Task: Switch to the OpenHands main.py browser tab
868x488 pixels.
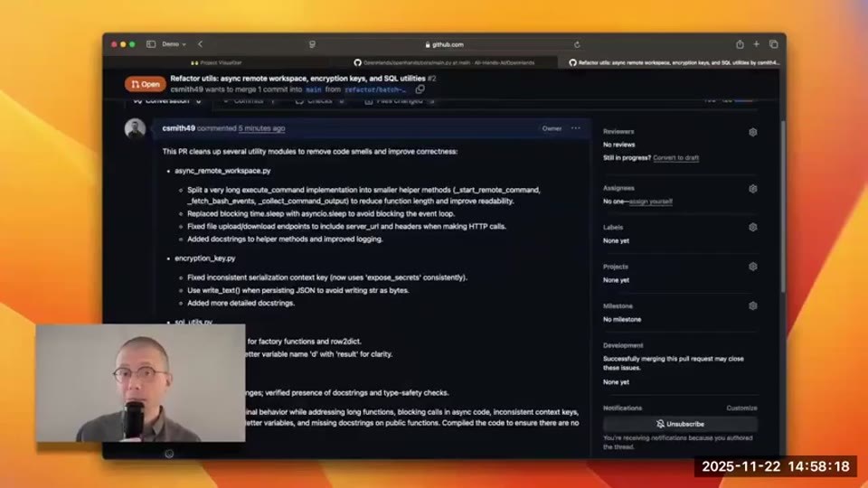Action: pos(444,62)
